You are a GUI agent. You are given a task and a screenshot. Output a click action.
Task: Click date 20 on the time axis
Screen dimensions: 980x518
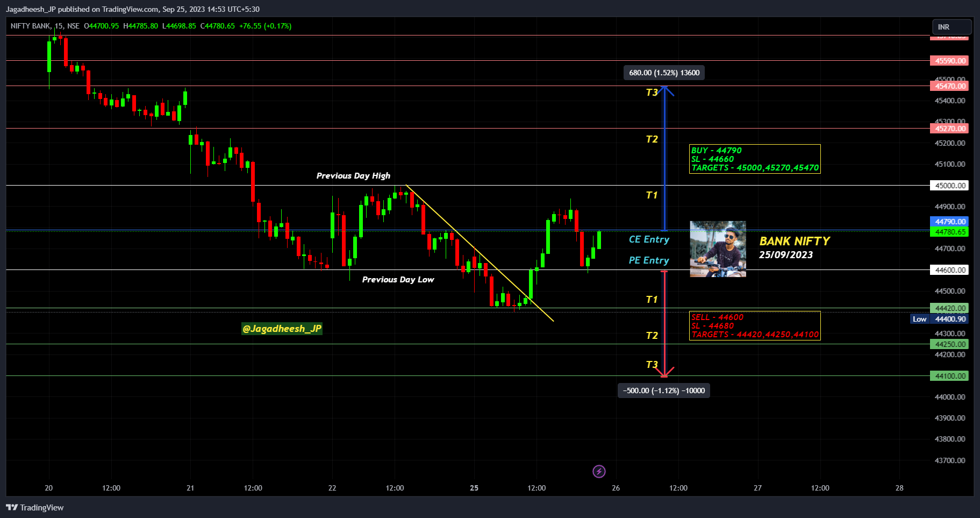pos(49,488)
